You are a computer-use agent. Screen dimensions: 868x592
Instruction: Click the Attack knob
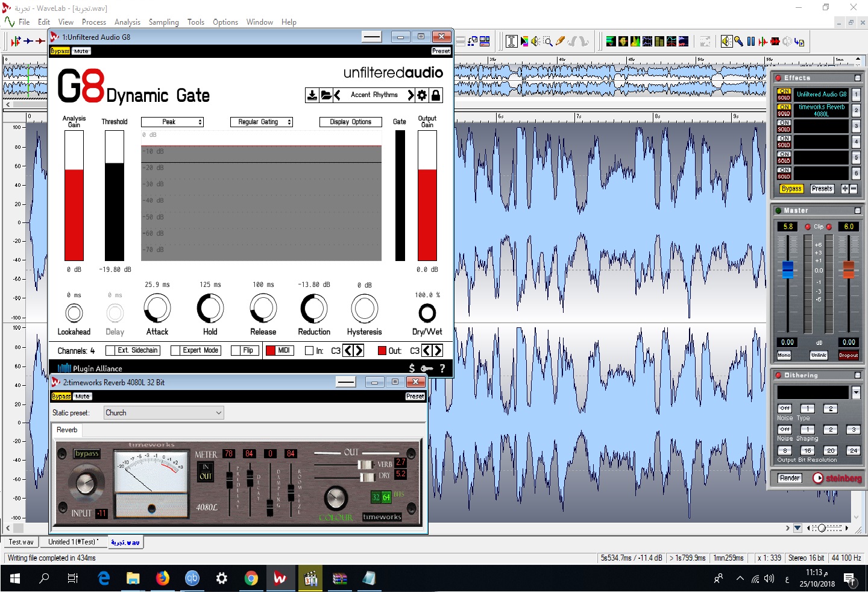click(x=157, y=309)
